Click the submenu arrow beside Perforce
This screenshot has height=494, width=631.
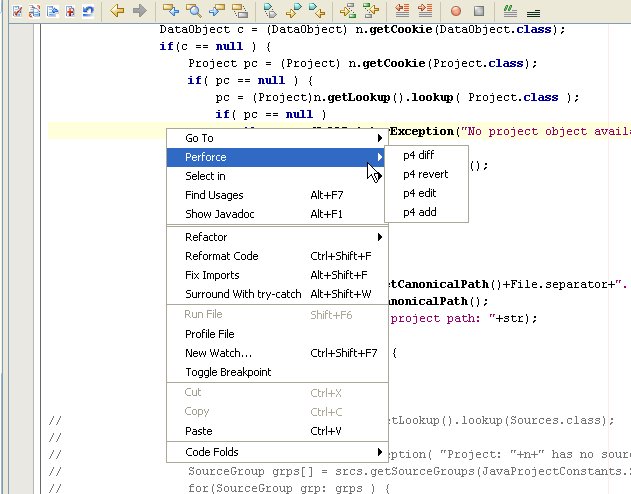[x=379, y=157]
